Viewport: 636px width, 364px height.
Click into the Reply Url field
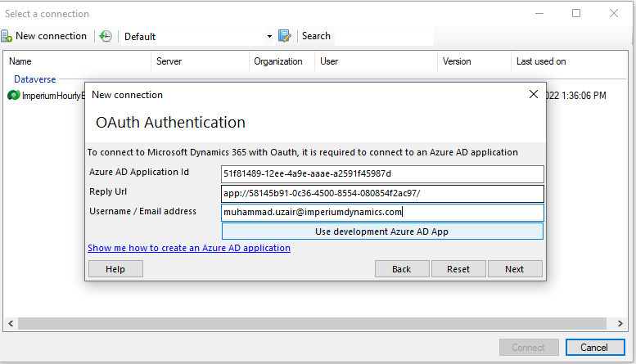point(382,194)
